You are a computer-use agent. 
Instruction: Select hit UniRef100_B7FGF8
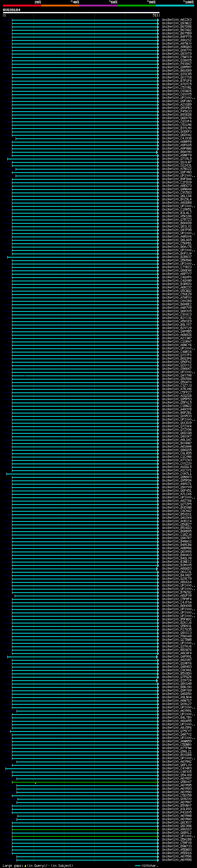(x=177, y=81)
